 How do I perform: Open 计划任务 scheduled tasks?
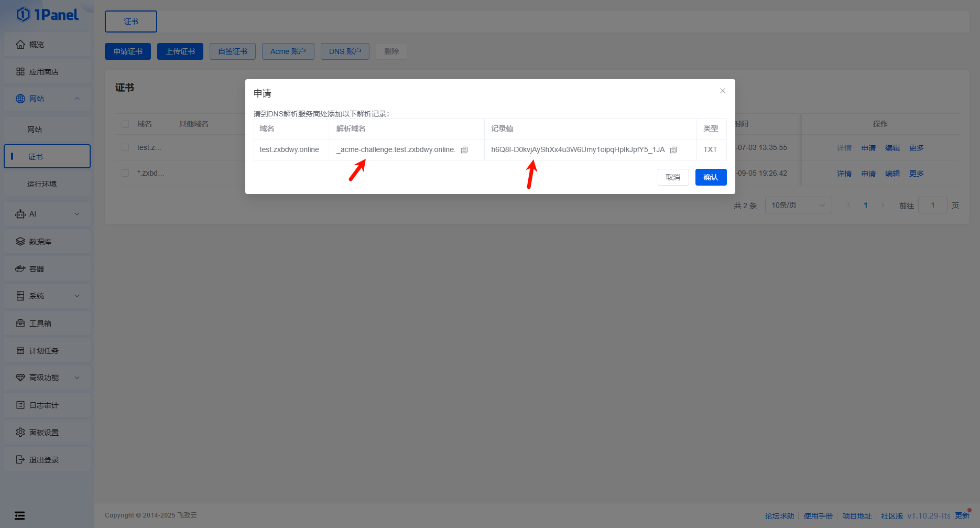44,351
